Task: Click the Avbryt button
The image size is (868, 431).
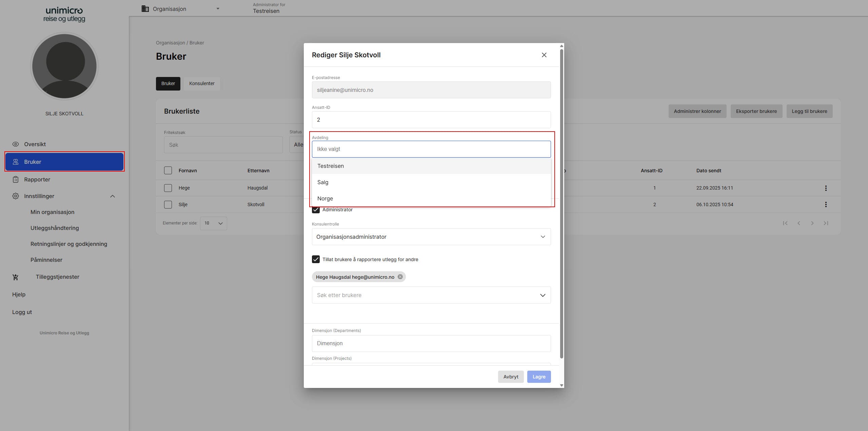Action: tap(511, 377)
